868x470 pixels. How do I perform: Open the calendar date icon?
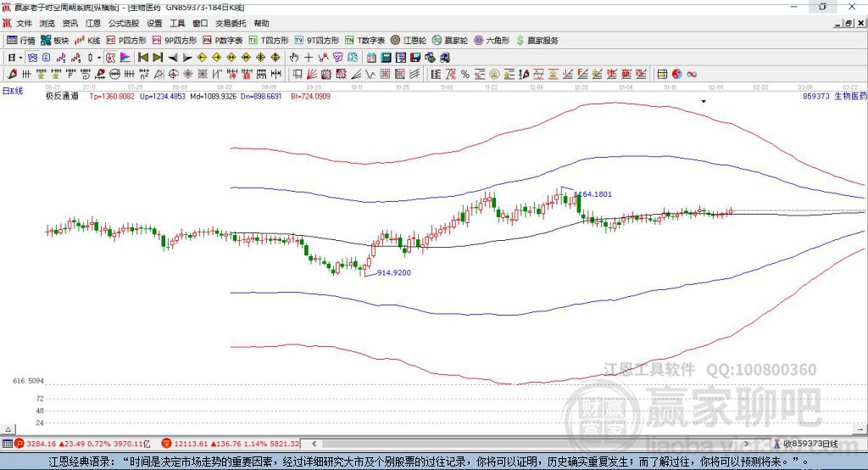[371, 58]
